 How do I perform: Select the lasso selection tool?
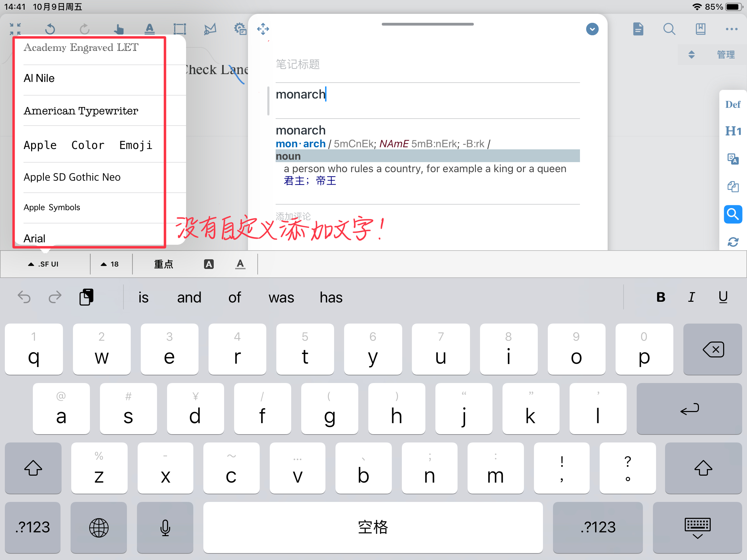tap(210, 29)
